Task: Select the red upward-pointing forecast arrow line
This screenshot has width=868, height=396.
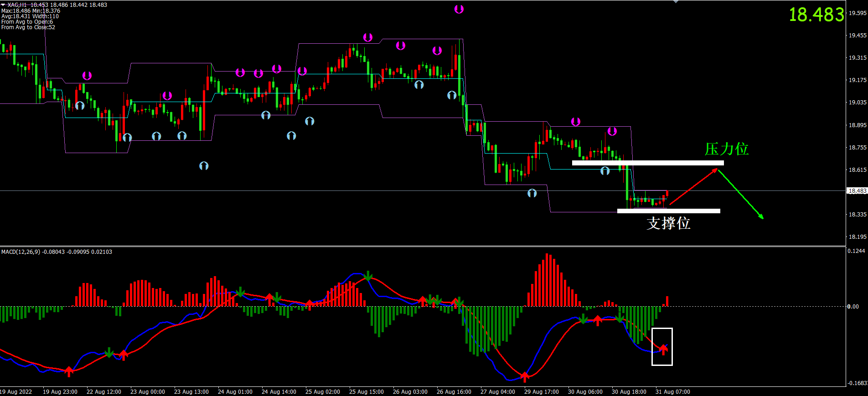Action: coord(693,187)
